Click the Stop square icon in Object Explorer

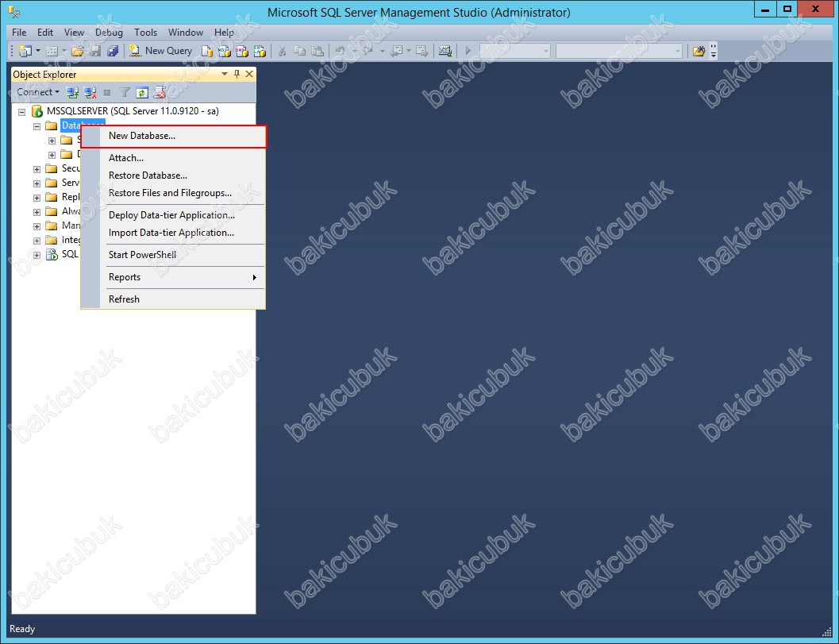[107, 93]
